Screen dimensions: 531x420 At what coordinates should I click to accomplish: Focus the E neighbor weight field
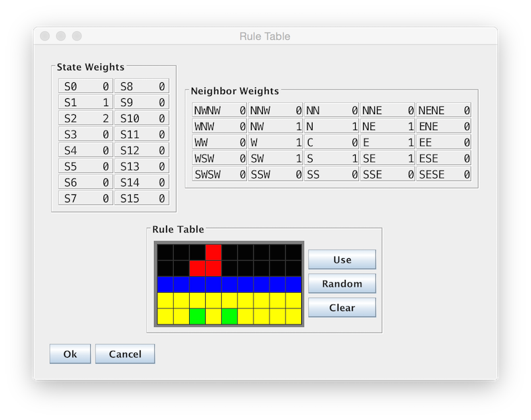tap(388, 143)
